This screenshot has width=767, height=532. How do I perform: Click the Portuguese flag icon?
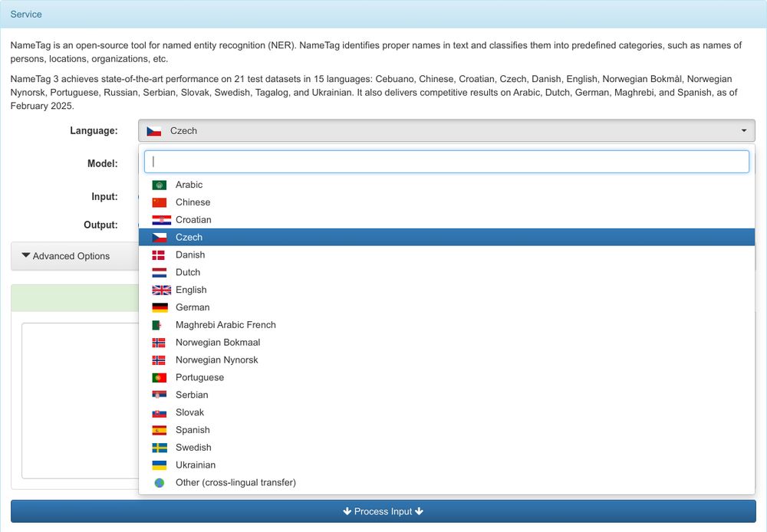159,378
